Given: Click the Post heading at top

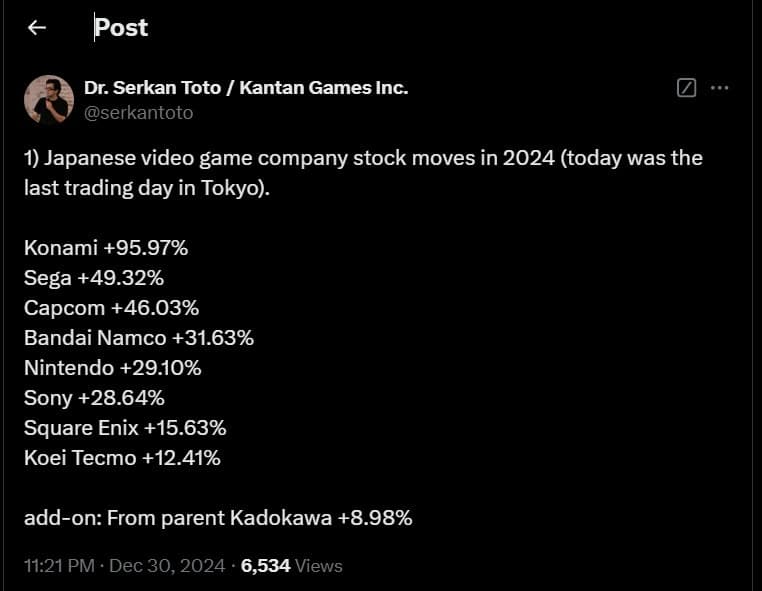Looking at the screenshot, I should point(121,28).
